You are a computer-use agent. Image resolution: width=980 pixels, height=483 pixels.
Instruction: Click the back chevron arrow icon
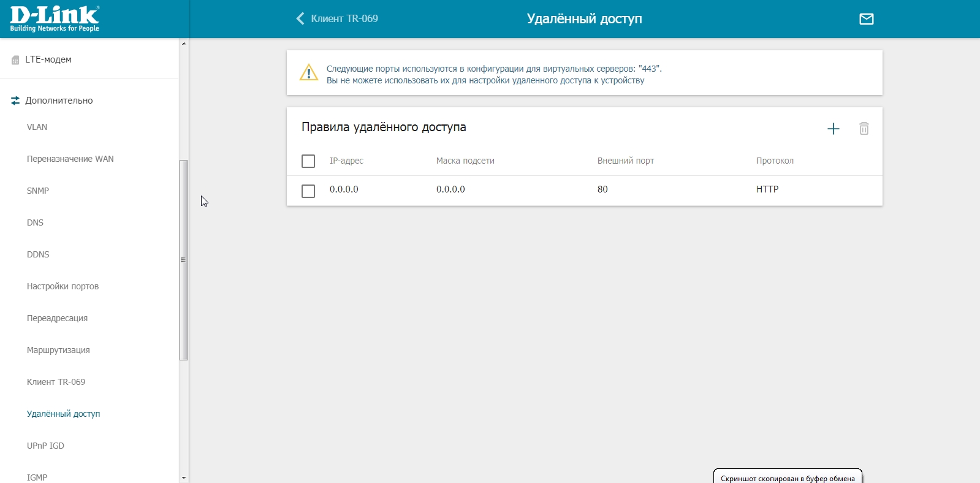point(300,19)
